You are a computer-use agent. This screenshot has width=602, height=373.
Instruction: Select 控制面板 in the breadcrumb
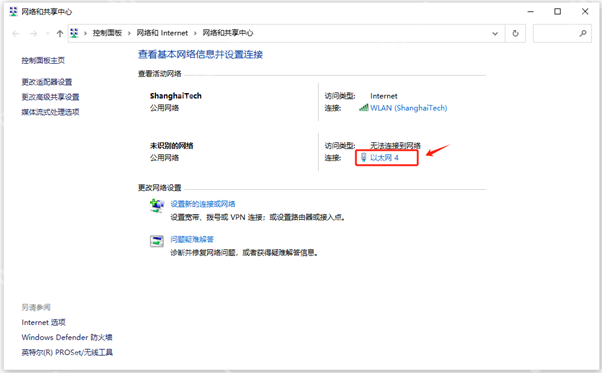click(x=107, y=33)
